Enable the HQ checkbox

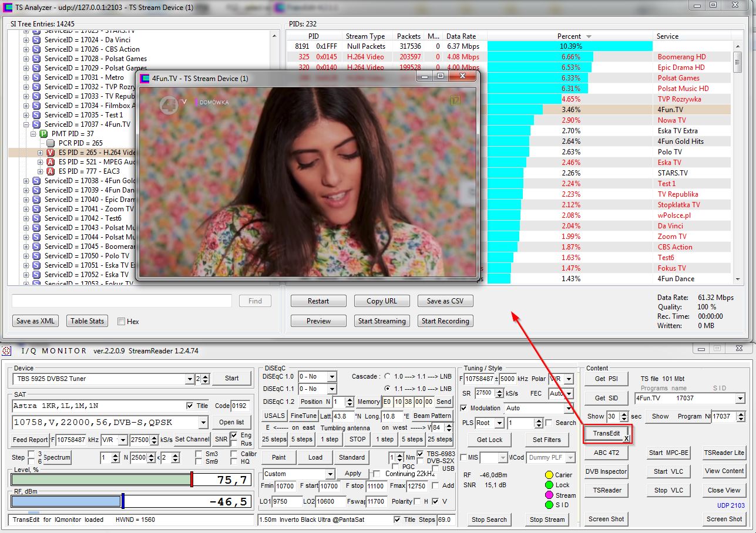click(x=234, y=461)
